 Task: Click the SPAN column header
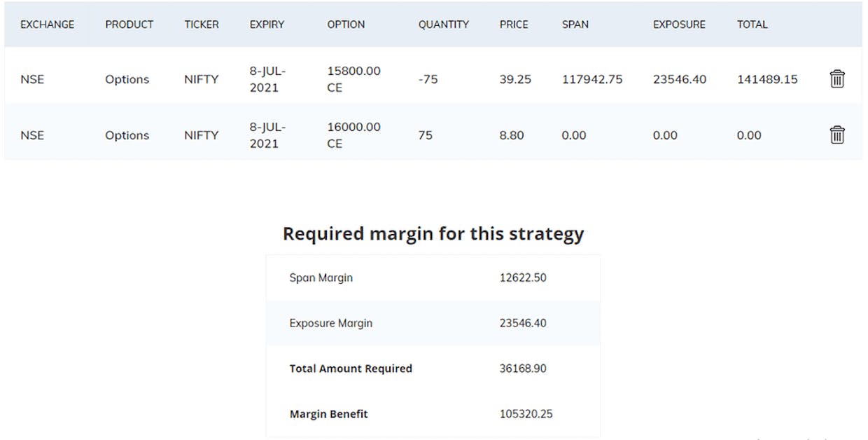pyautogui.click(x=575, y=25)
